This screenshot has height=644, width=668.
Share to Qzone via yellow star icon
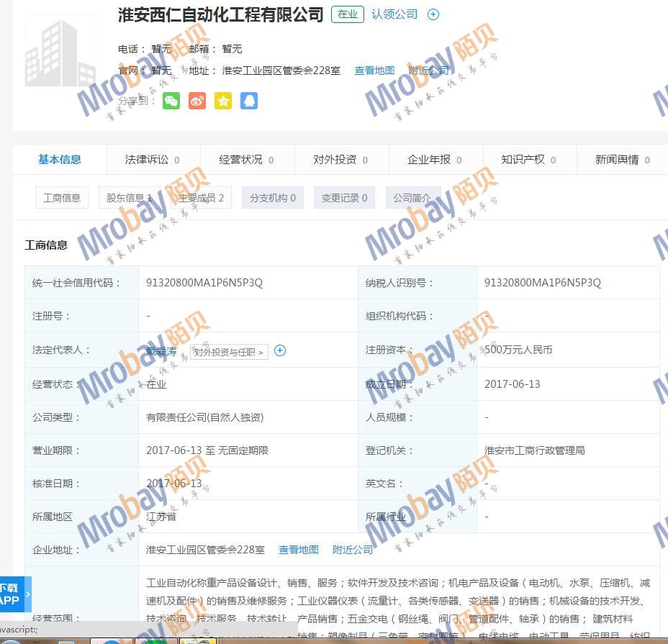pos(223,101)
